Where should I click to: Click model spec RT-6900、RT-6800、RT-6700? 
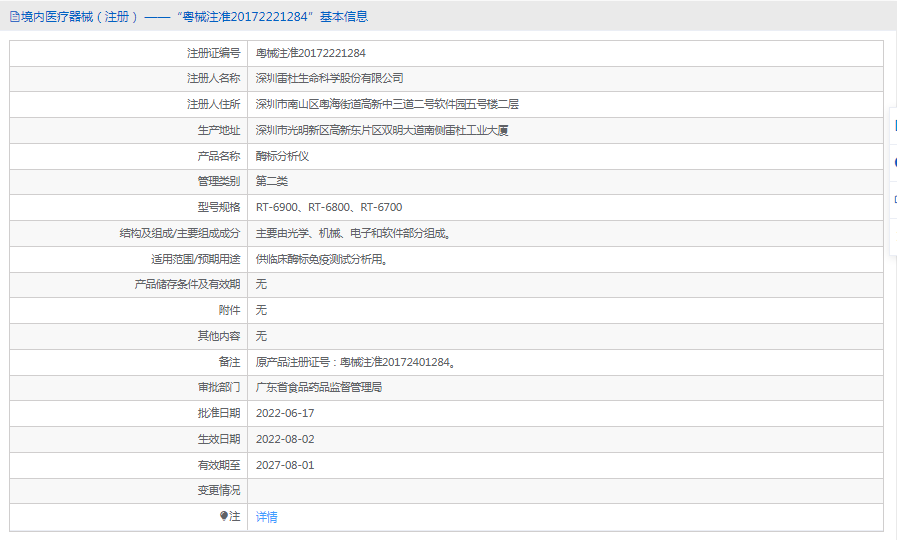click(329, 207)
